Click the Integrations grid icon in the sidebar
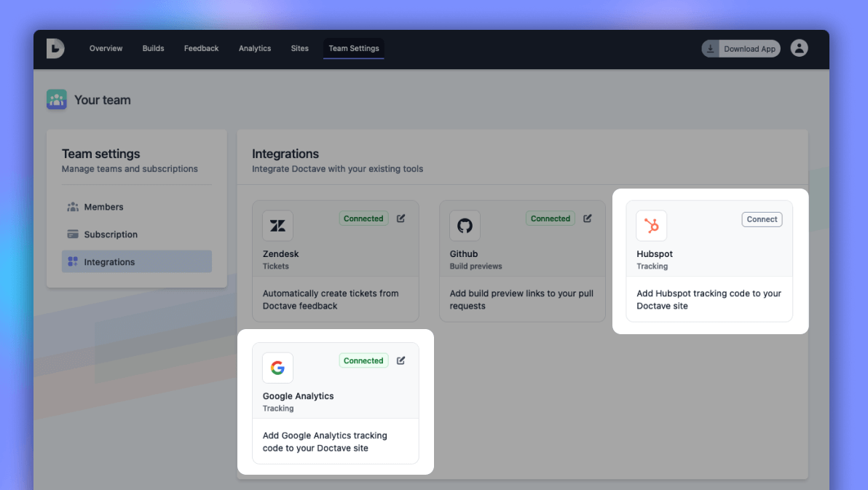Screen dimensions: 868x490 73,261
